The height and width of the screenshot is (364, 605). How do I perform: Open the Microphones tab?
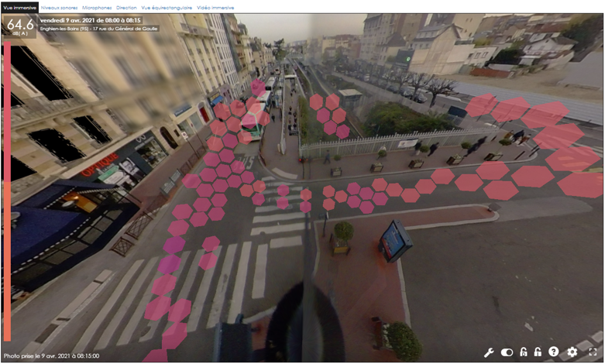[97, 8]
